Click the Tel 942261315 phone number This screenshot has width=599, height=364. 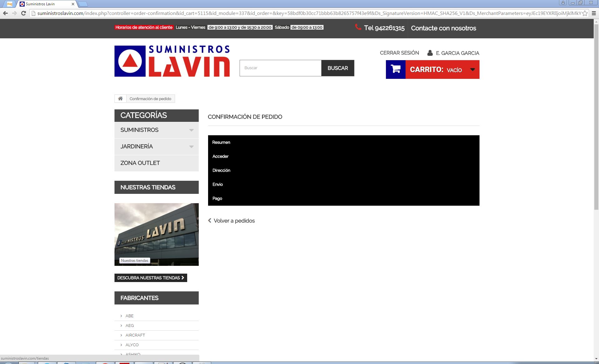[384, 28]
